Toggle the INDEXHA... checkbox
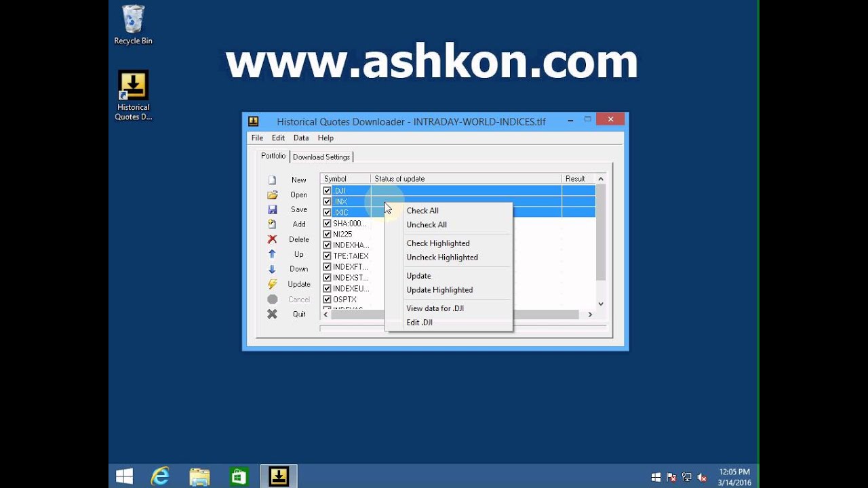 click(x=327, y=245)
